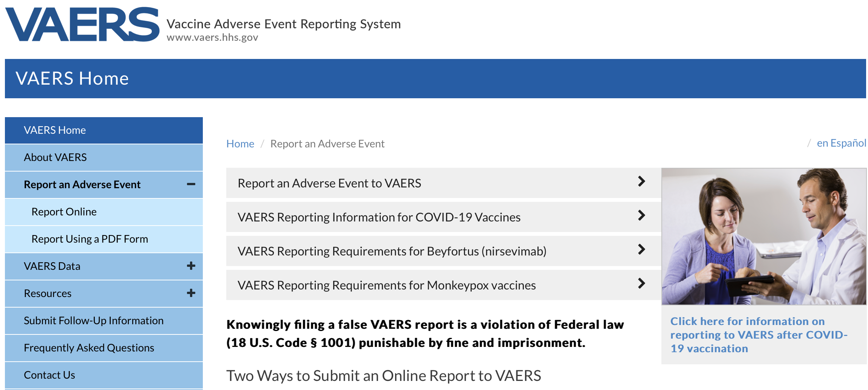This screenshot has height=390, width=868.
Task: Open Report an Adverse Event to VAERS panel
Action: [443, 183]
